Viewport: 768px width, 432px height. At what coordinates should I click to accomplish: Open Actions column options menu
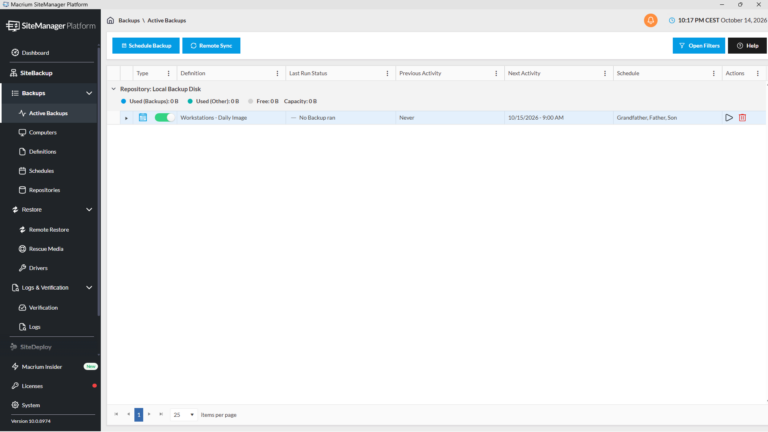pyautogui.click(x=757, y=73)
